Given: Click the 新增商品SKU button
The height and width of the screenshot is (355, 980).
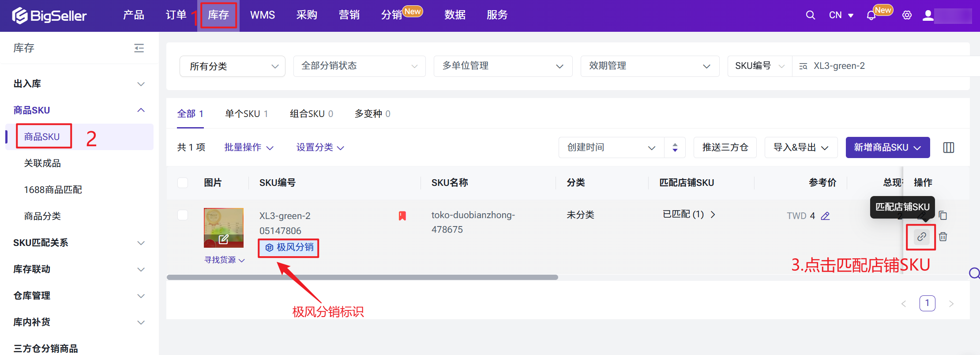Looking at the screenshot, I should tap(887, 147).
